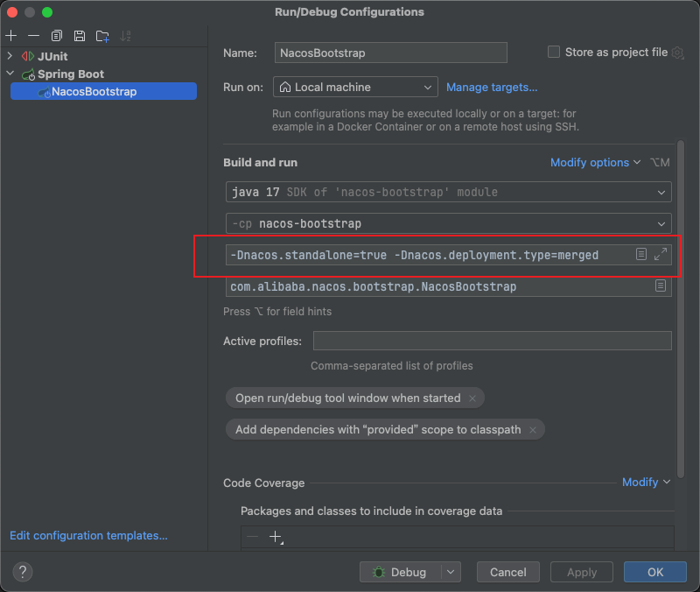This screenshot has height=592, width=700.
Task: Click the Create New Folder icon
Action: tap(103, 36)
